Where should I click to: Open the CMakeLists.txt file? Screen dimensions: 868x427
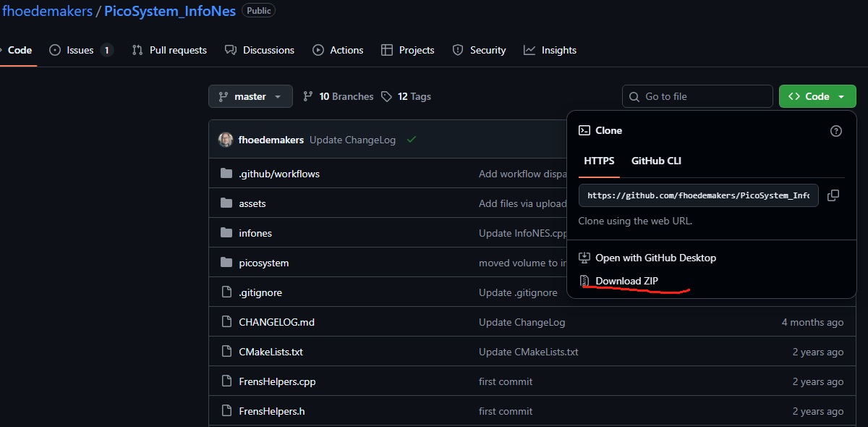coord(271,352)
